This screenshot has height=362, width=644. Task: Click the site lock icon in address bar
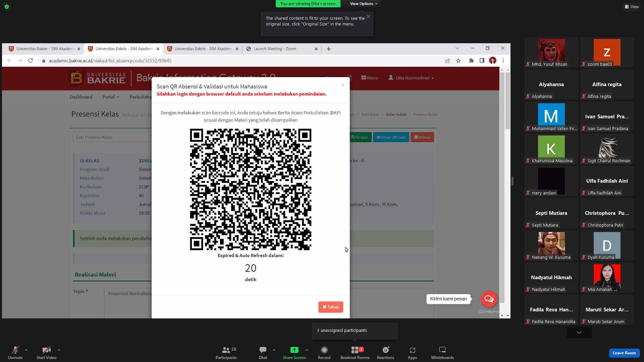click(44, 61)
